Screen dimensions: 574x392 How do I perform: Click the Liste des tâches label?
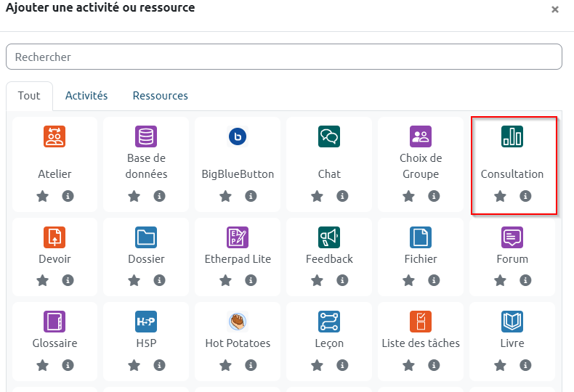pos(421,343)
